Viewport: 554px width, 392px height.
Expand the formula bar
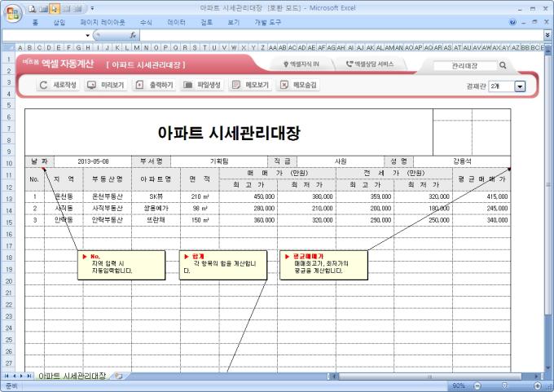coord(547,35)
